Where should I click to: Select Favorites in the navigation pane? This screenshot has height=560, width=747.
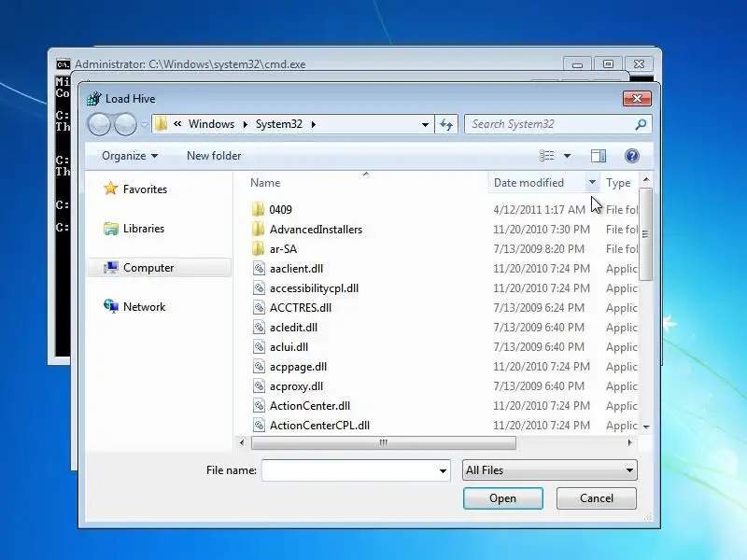point(145,189)
